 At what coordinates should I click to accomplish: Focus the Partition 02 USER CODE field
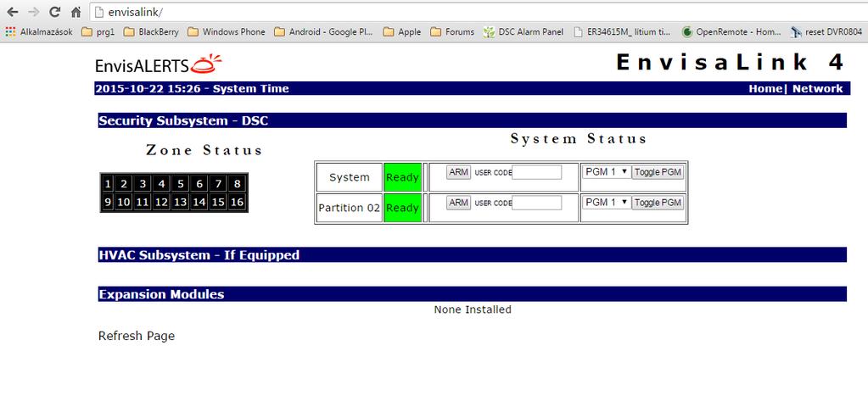[x=537, y=204]
